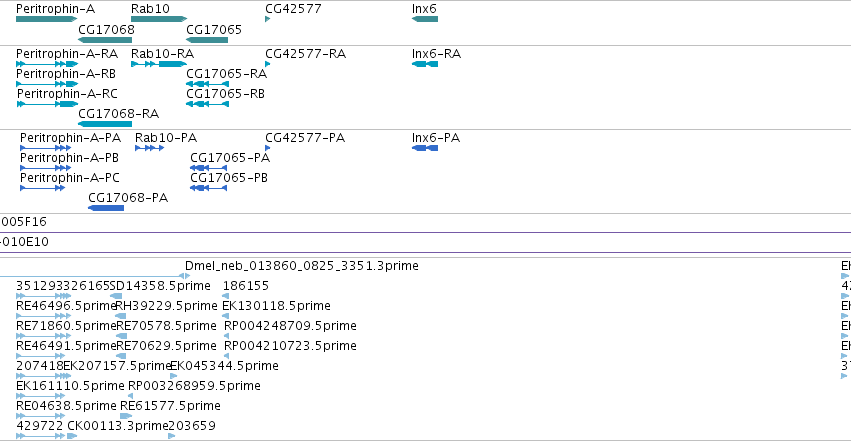Select protein Peritrophin-A-PA label
Screen dimensions: 851x441
pos(71,138)
